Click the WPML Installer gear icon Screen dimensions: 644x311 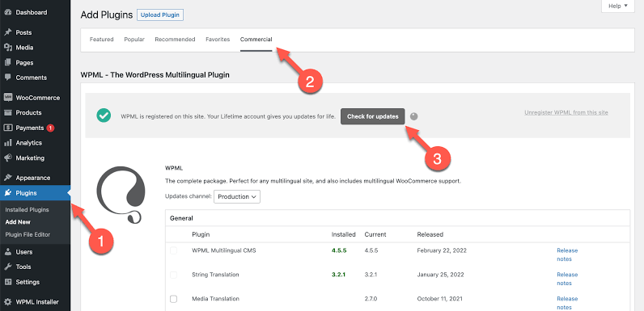(7, 302)
